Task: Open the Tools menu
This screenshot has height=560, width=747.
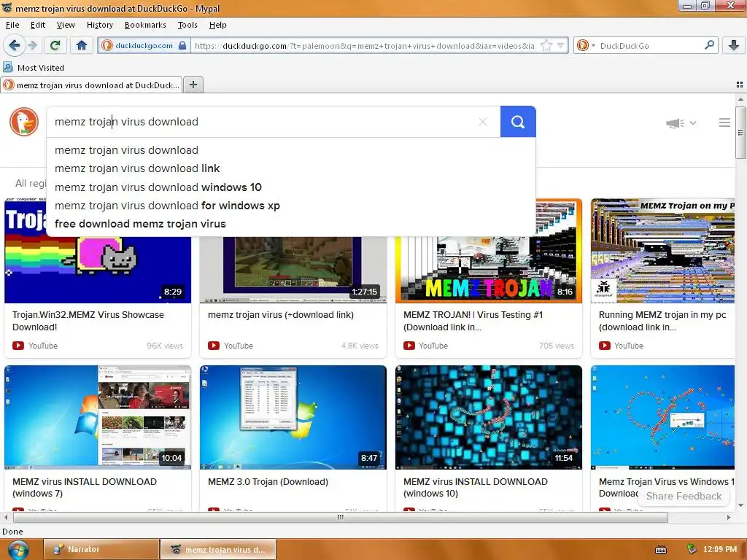Action: point(187,25)
